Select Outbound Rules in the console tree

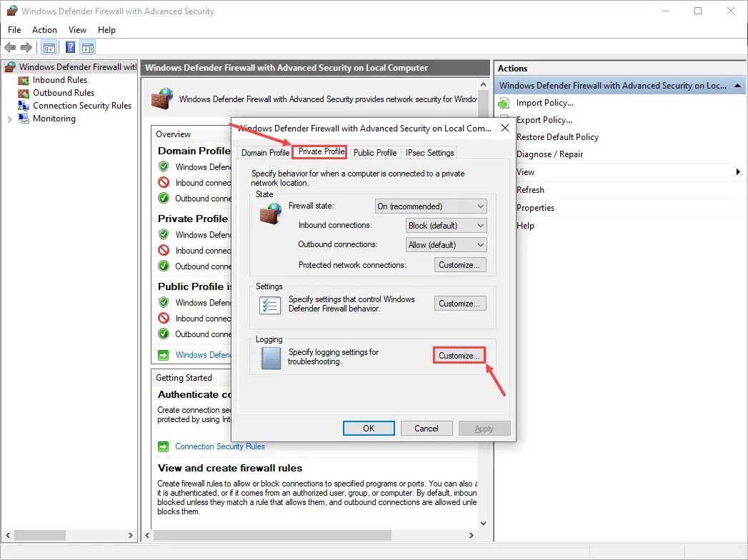pyautogui.click(x=63, y=93)
